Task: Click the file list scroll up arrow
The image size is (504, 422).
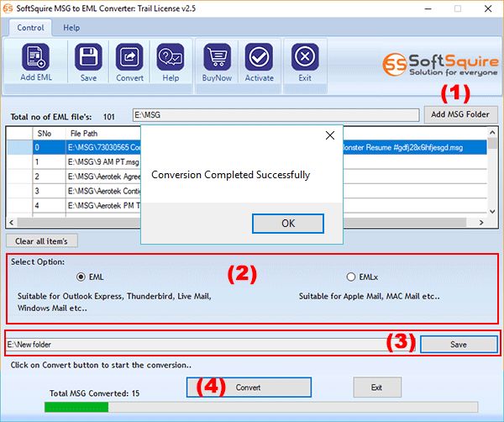Action: [x=492, y=132]
